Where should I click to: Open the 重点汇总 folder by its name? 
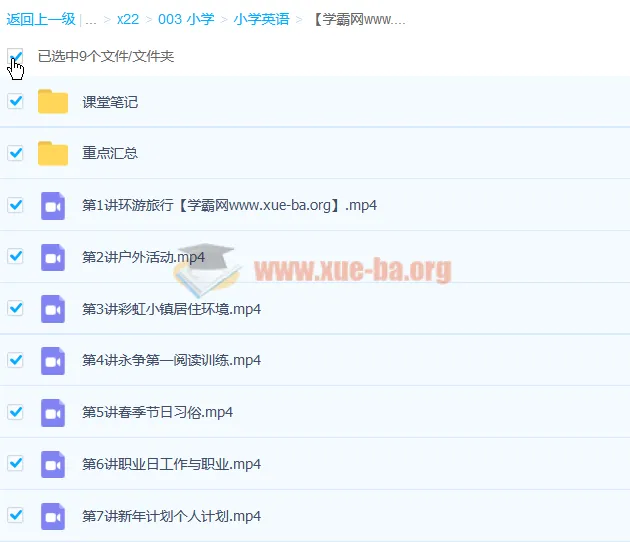[x=110, y=154]
